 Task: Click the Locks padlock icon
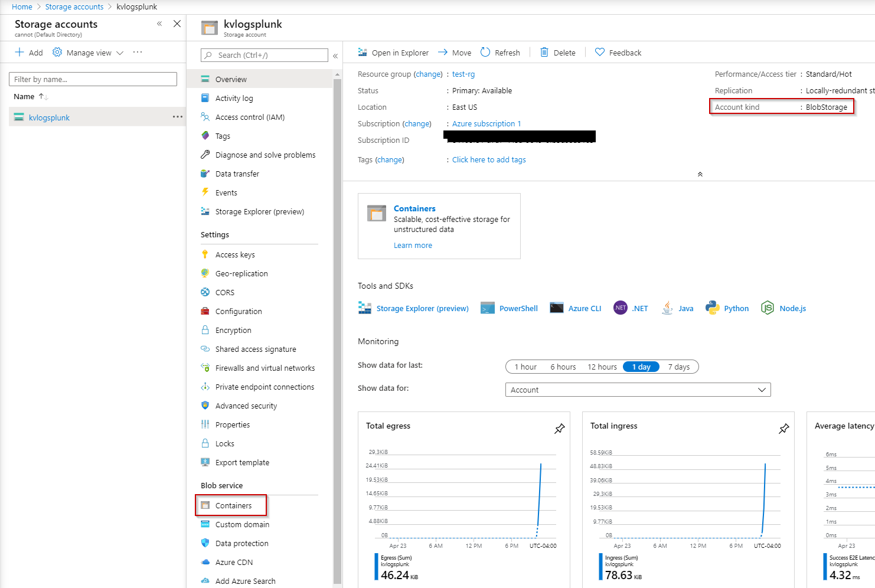pyautogui.click(x=205, y=443)
